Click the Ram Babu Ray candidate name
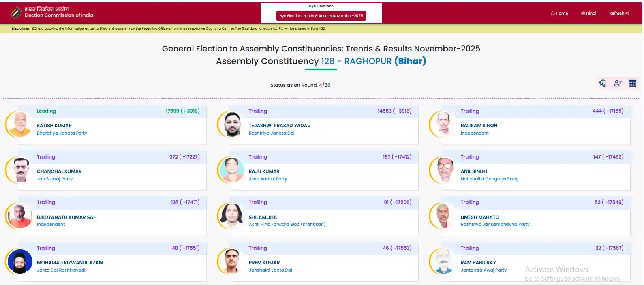Viewport: 644px width, 285px height. click(478, 263)
